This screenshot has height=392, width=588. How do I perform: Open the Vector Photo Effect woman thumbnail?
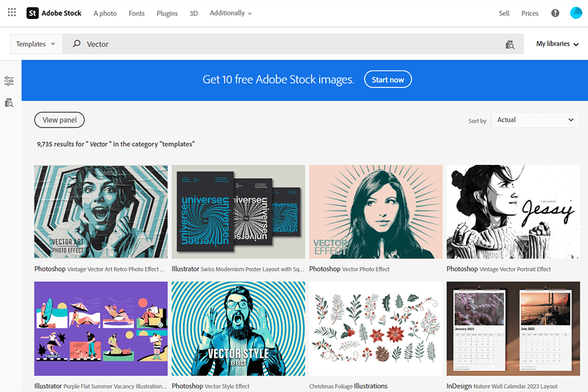click(375, 211)
